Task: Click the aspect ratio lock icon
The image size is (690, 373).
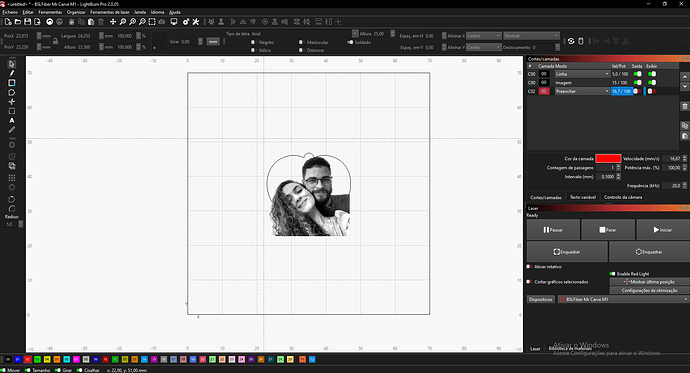Action: 55,41
